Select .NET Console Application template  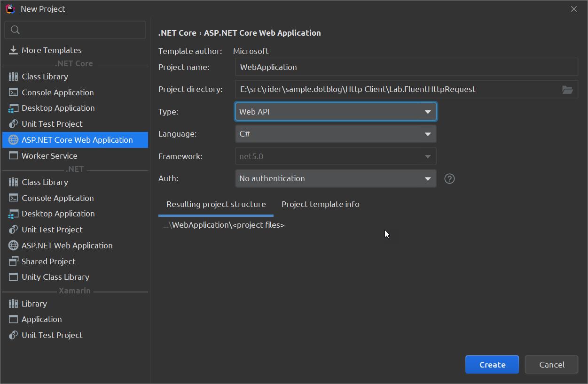pyautogui.click(x=75, y=198)
